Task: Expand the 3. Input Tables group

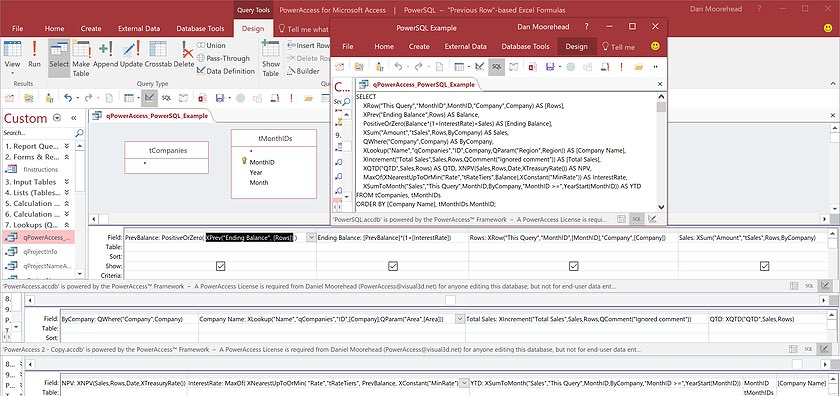Action: pyautogui.click(x=66, y=182)
